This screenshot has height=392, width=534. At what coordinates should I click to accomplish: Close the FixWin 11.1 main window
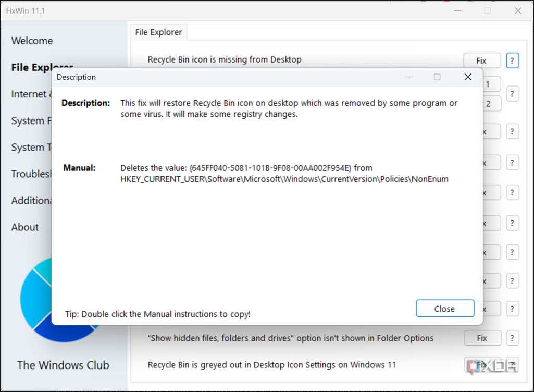pos(518,10)
